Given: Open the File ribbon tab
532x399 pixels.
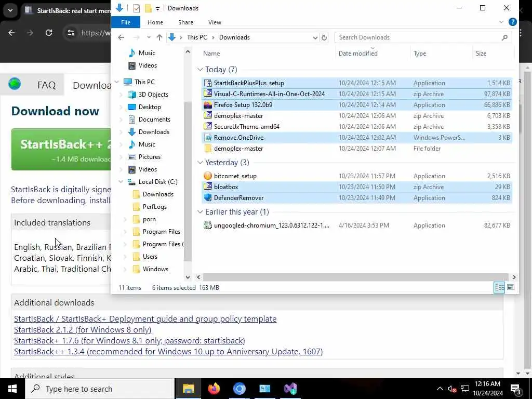Looking at the screenshot, I should (x=126, y=22).
